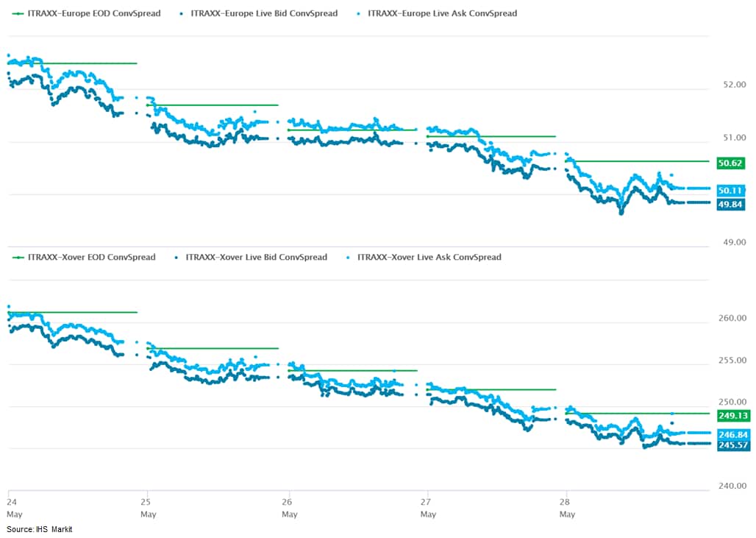Click the Source: IHS Markit text
The height and width of the screenshot is (538, 756).
(40, 530)
